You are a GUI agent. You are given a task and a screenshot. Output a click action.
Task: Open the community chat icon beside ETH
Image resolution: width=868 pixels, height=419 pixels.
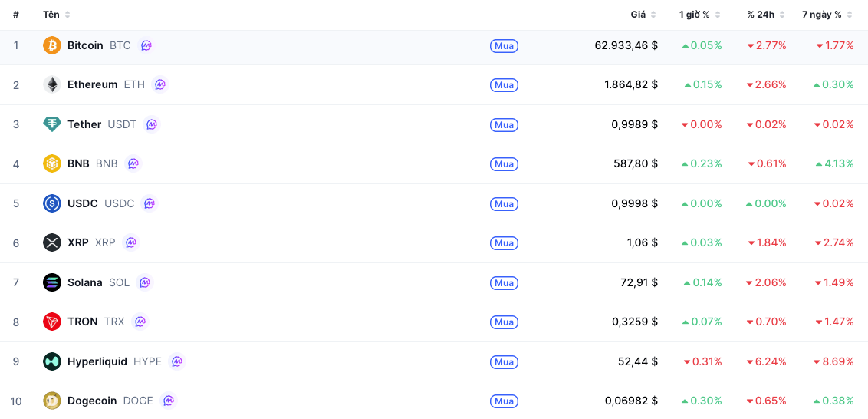pyautogui.click(x=160, y=84)
